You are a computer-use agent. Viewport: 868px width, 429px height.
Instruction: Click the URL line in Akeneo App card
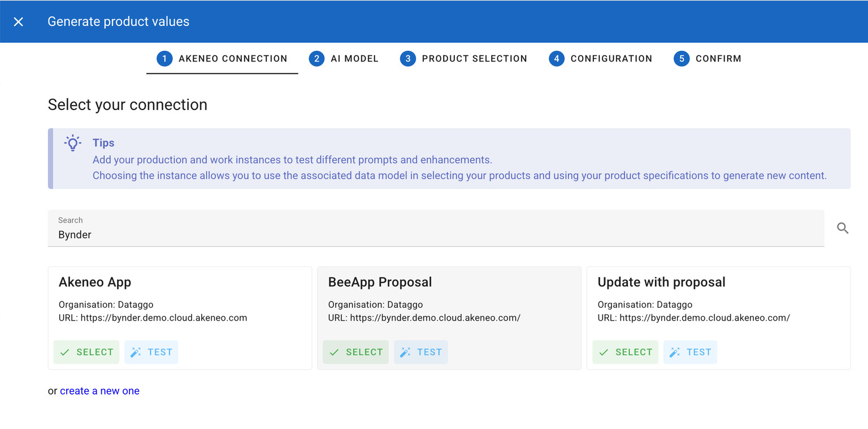pyautogui.click(x=153, y=318)
